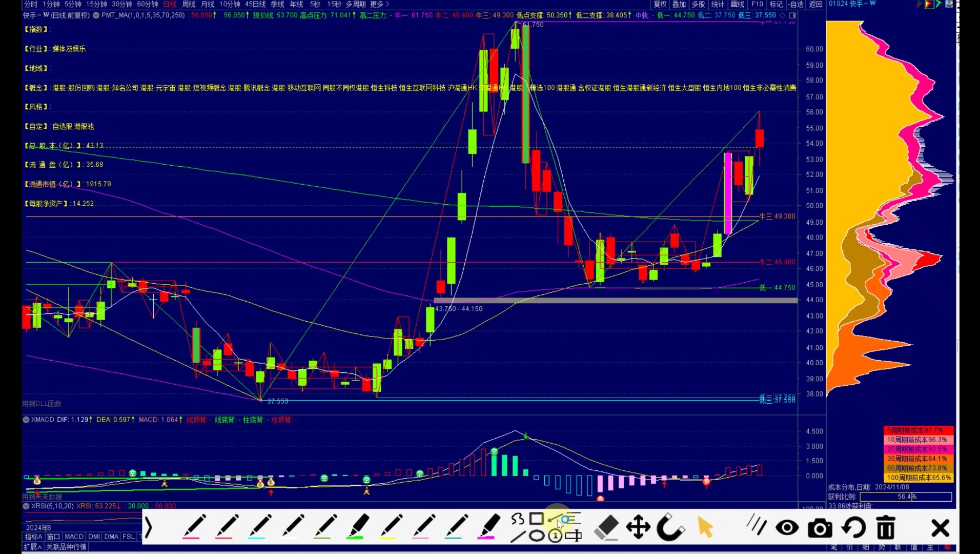Image resolution: width=980 pixels, height=554 pixels.
Task: Open XMACD indicator dropdown arrow
Action: [26, 420]
